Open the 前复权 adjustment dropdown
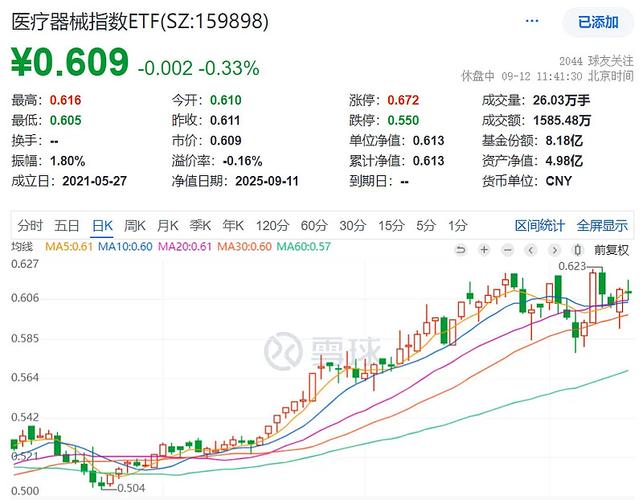This screenshot has height=500, width=643. 609,249
